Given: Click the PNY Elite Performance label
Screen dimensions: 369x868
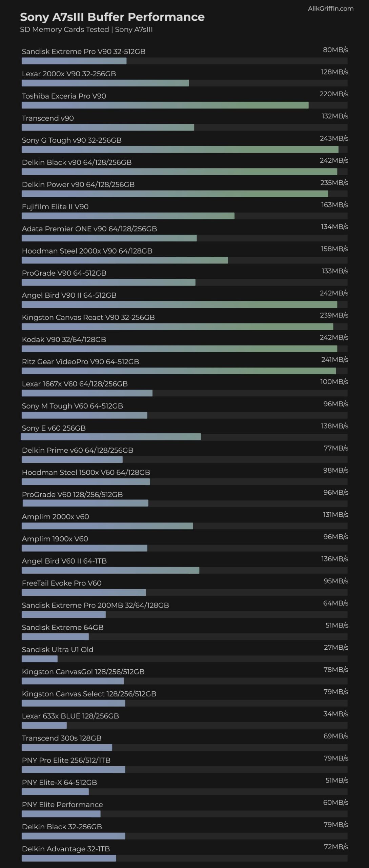Looking at the screenshot, I should pyautogui.click(x=62, y=804).
